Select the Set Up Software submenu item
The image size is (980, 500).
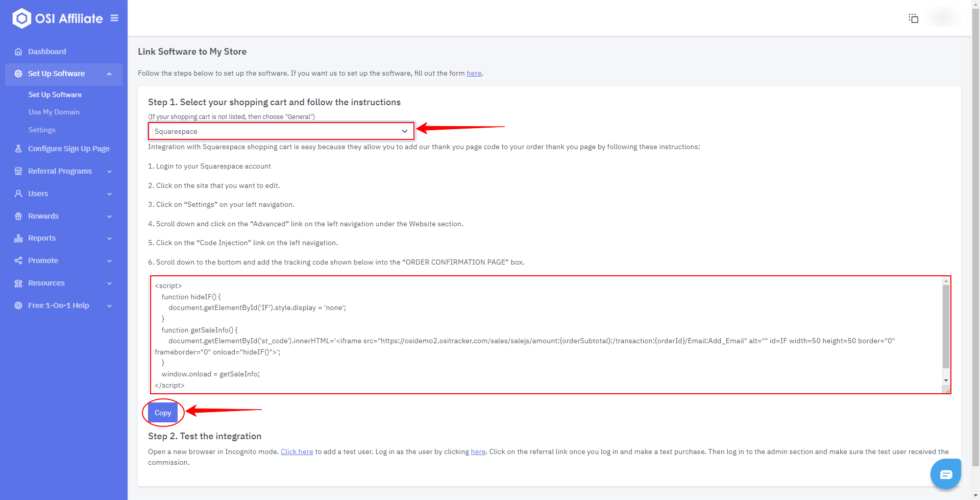[x=55, y=95]
